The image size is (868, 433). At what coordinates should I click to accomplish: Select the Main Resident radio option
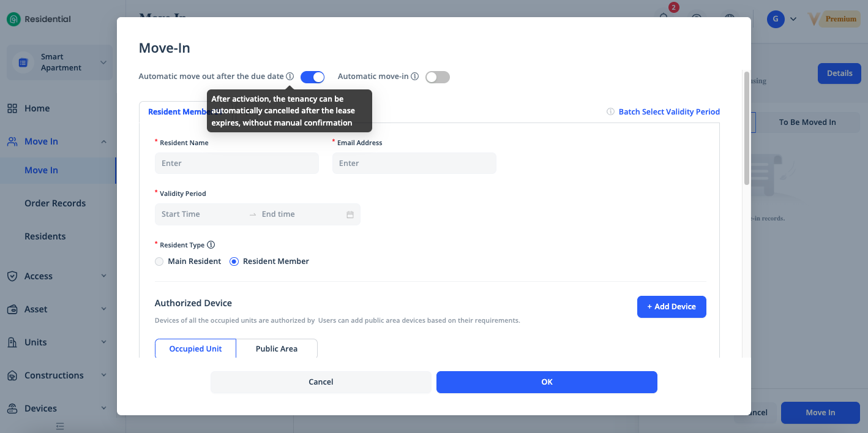(159, 262)
